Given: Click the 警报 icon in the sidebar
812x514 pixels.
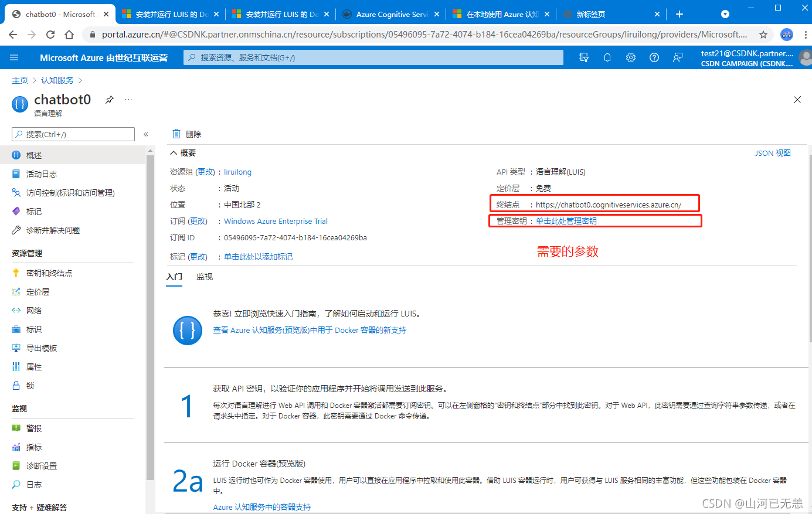Looking at the screenshot, I should coord(16,428).
